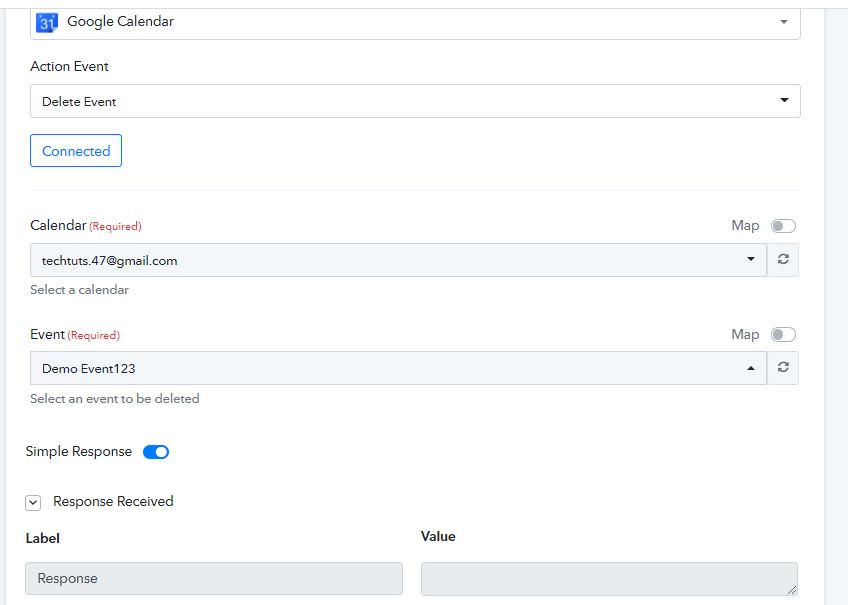This screenshot has height=605, width=848.
Task: Click the Event dropdown up caret
Action: [751, 368]
